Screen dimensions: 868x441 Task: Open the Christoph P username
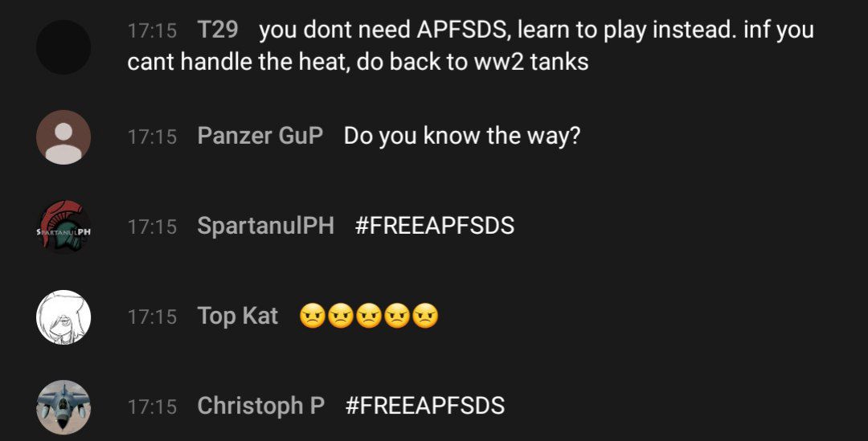click(x=260, y=406)
